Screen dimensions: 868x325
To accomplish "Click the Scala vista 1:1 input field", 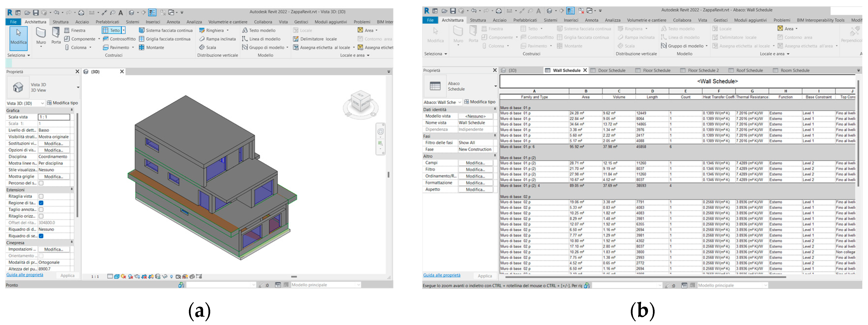I will pos(54,117).
